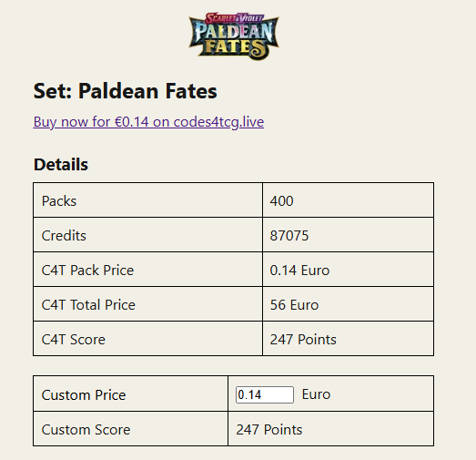Select the Custom Score label cell
This screenshot has width=476, height=460.
coord(130,429)
